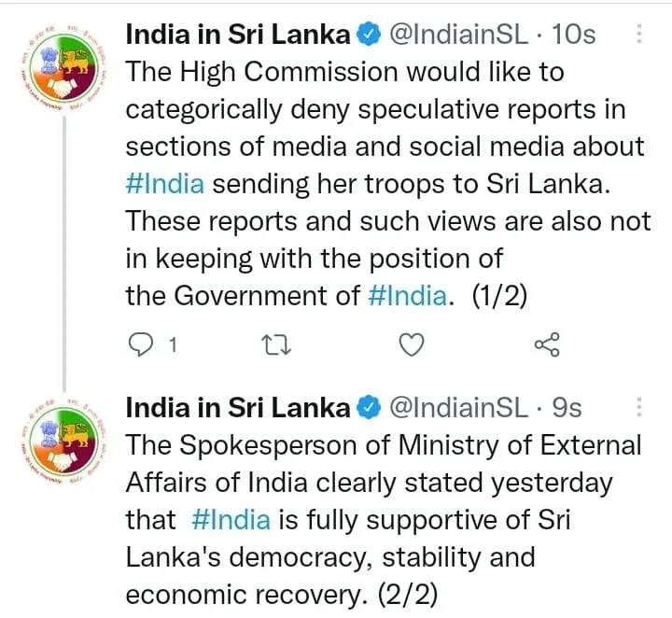Share the first tweet via share icon

(547, 344)
